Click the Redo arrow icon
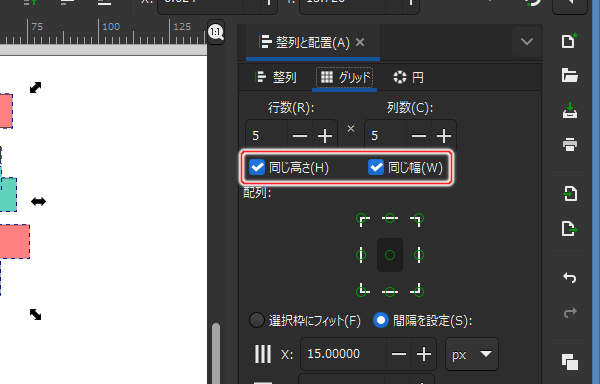The width and height of the screenshot is (600, 384). point(569,312)
